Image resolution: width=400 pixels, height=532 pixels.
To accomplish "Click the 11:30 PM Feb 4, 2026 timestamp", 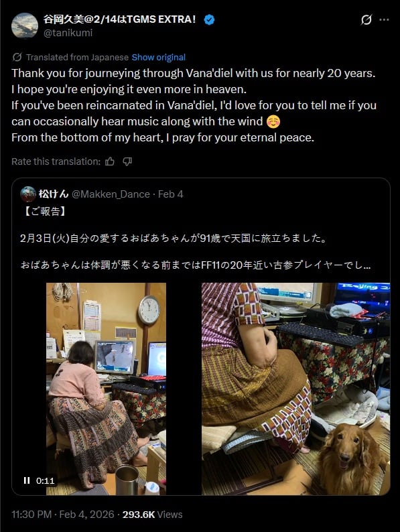I will coord(63,515).
